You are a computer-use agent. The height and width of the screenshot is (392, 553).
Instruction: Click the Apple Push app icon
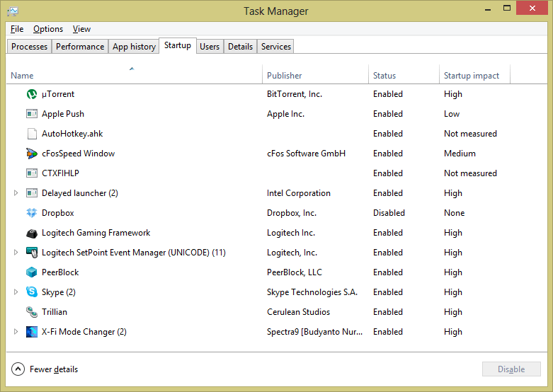(x=32, y=114)
